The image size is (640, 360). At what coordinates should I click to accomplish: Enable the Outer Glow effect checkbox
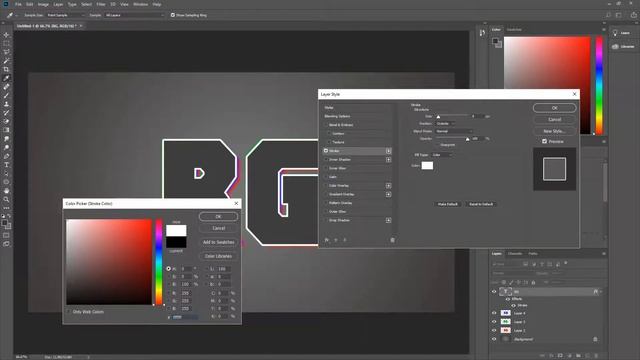(326, 211)
